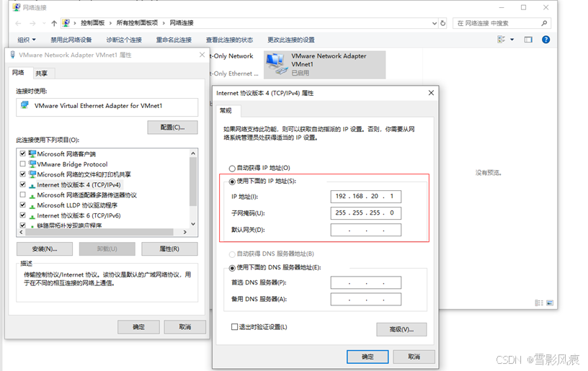
Task: Navigate up one folder level
Action: [x=54, y=23]
